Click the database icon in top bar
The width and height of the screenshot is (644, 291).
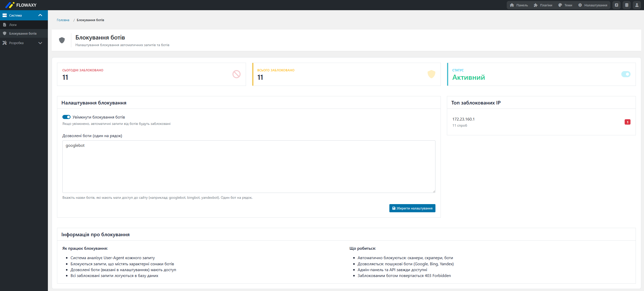(627, 5)
